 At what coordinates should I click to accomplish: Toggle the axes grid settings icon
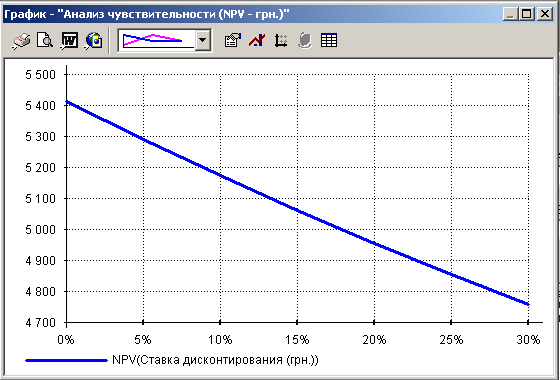(x=281, y=40)
